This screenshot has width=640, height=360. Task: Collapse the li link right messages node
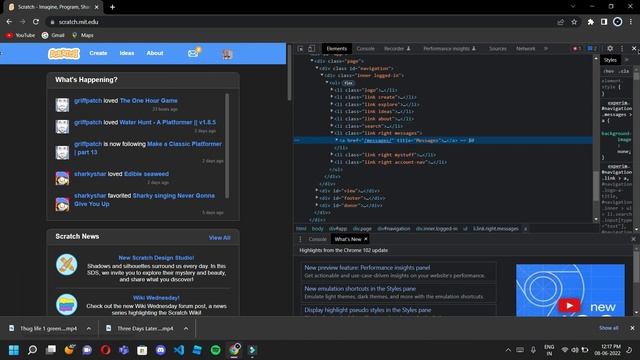(x=331, y=133)
